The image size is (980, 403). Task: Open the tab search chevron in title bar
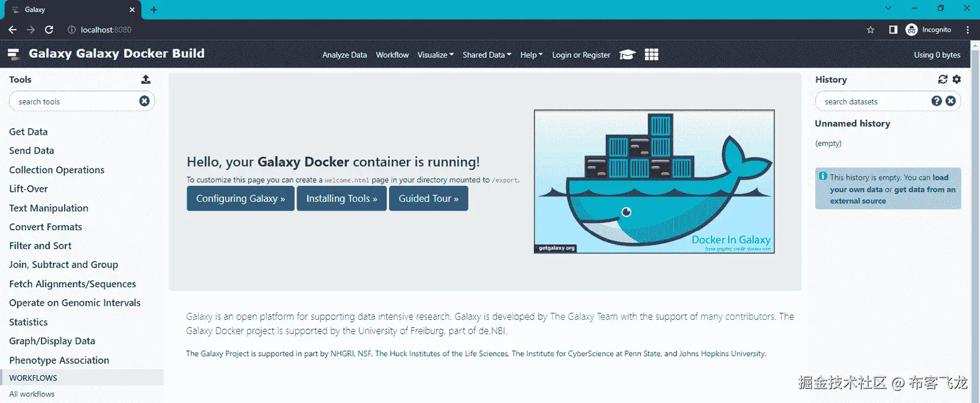pyautogui.click(x=888, y=8)
